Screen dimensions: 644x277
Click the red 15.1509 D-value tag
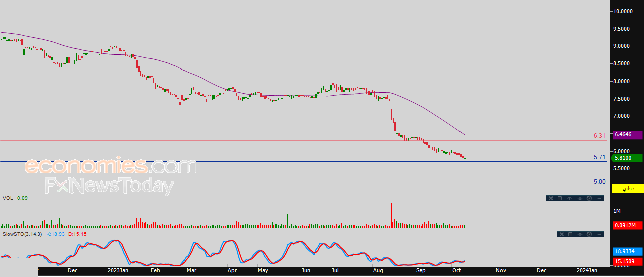coord(627,261)
